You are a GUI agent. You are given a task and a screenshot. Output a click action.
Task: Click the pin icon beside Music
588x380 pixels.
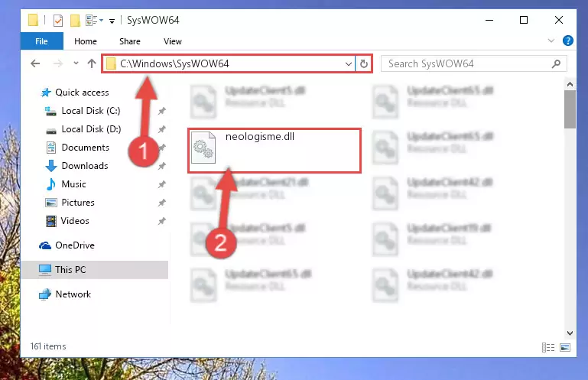coord(161,184)
